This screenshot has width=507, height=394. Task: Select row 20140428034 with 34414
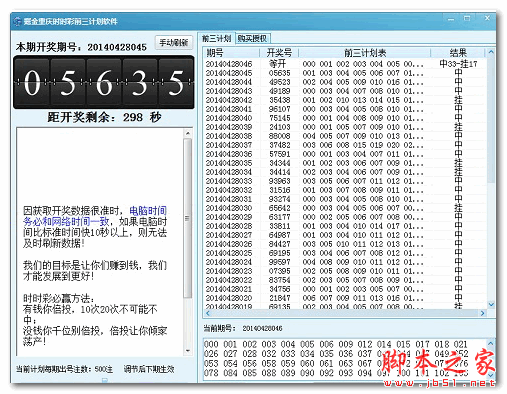pos(345,172)
